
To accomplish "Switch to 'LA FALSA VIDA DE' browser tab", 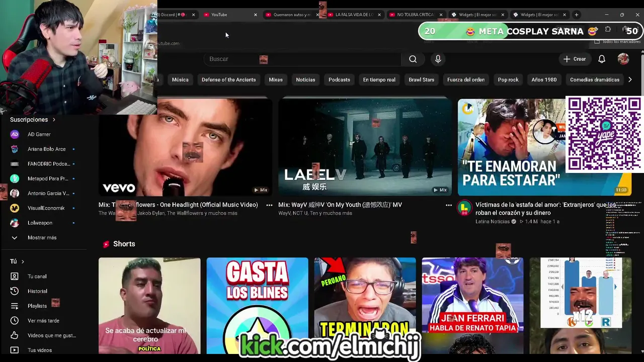I will (354, 15).
